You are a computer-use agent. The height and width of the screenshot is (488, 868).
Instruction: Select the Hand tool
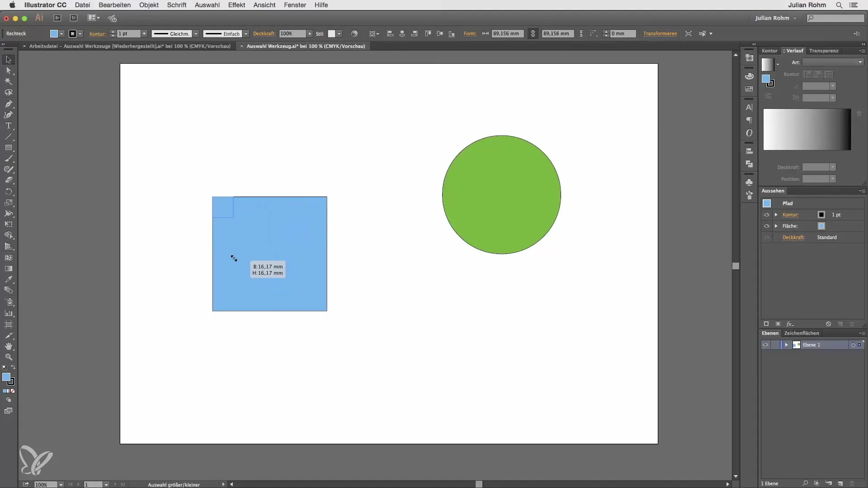pyautogui.click(x=9, y=346)
